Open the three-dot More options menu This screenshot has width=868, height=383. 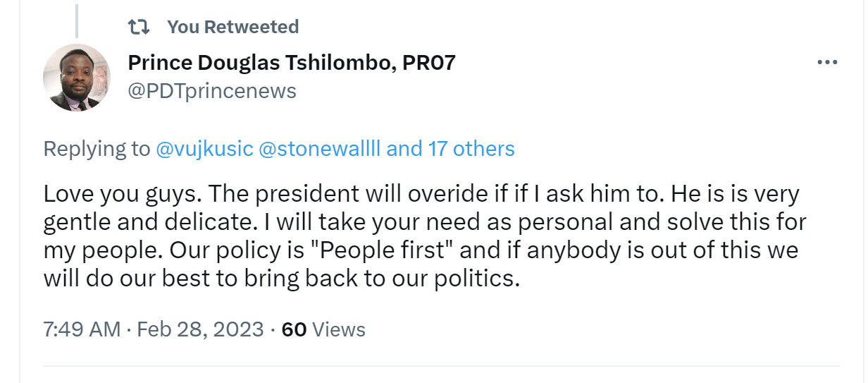coord(827,62)
